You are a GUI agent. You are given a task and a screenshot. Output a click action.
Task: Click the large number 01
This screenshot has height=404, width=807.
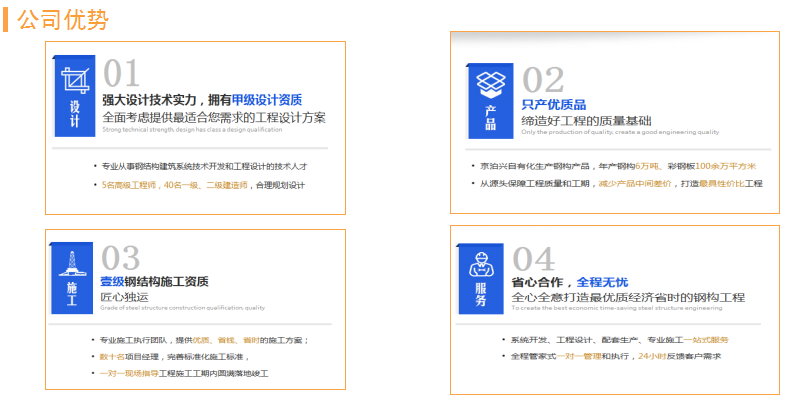point(122,74)
